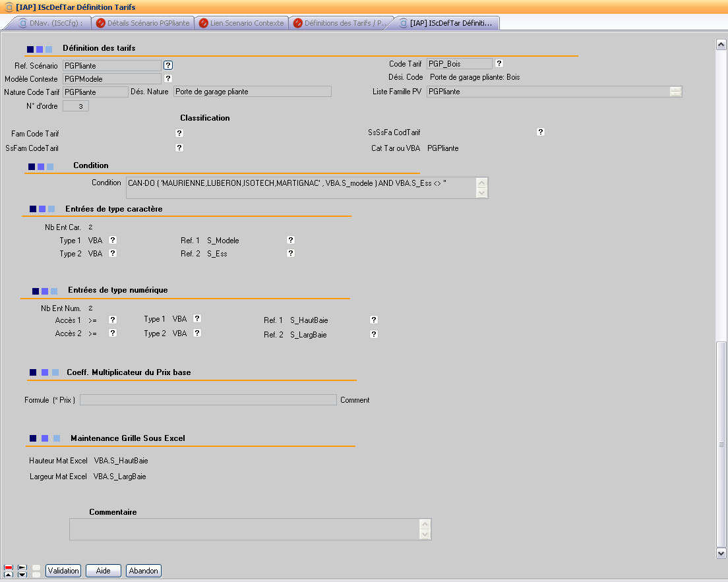Image resolution: width=728 pixels, height=582 pixels.
Task: Click the help icon for Ref. 2 S_LargBaie
Action: point(373,334)
